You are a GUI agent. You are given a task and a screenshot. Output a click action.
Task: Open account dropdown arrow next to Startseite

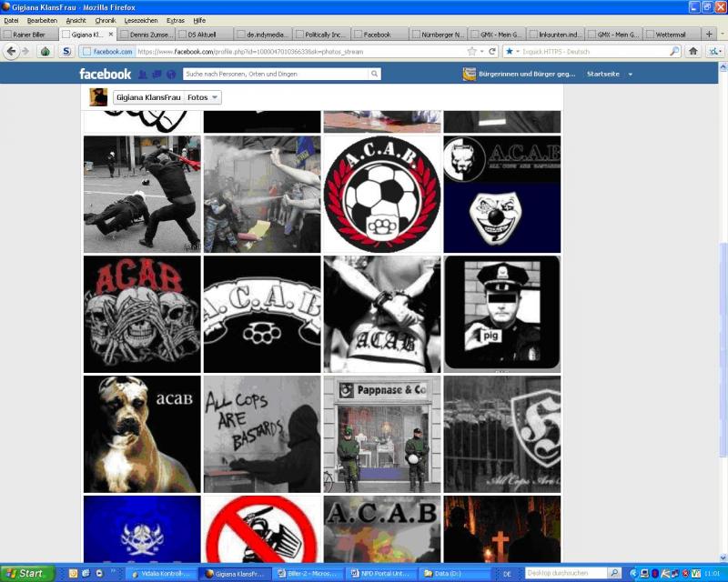[630, 75]
